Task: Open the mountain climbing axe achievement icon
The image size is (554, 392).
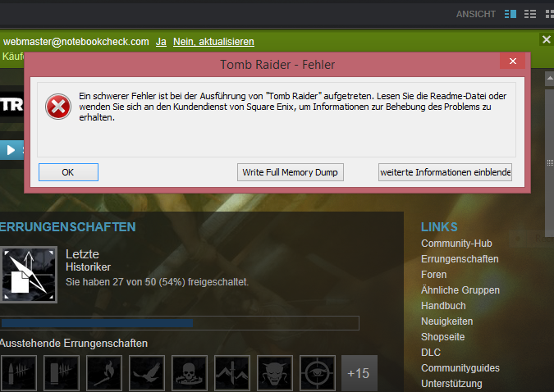Action: (232, 373)
